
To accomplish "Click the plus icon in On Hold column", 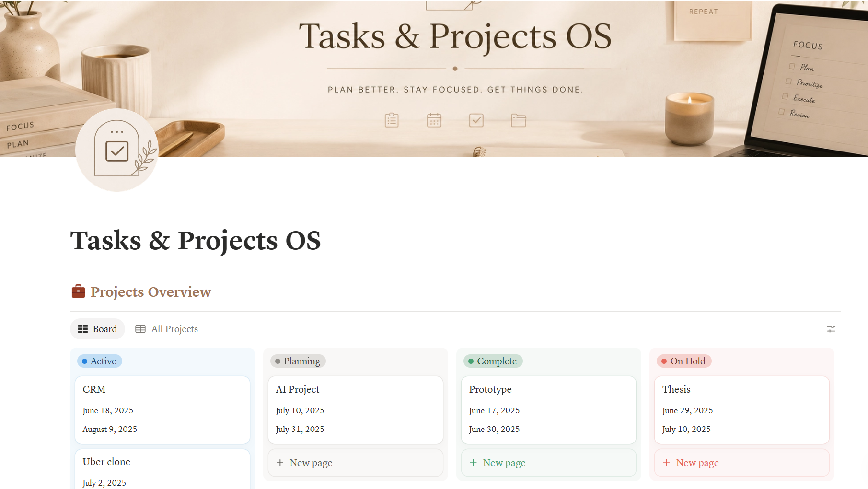I will coord(666,463).
